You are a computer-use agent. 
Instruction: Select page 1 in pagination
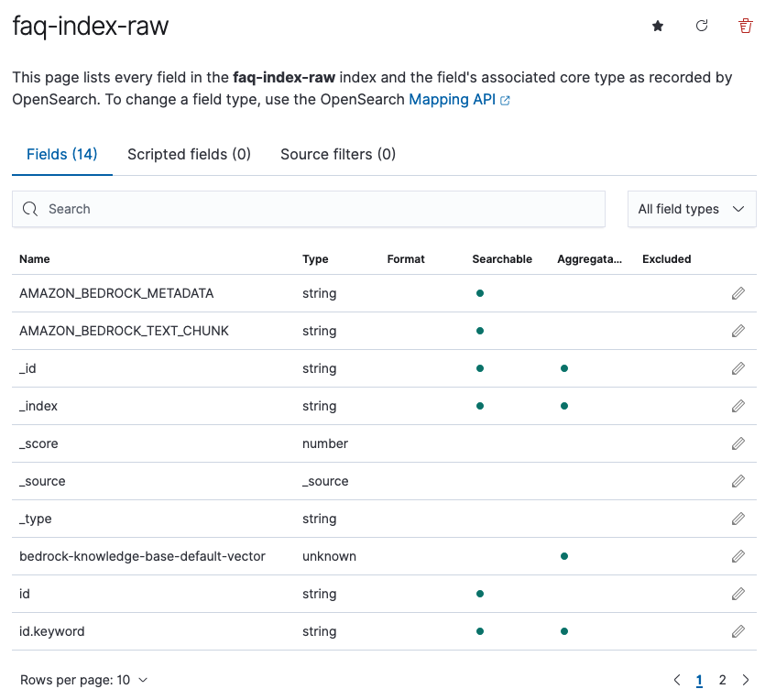tap(699, 680)
